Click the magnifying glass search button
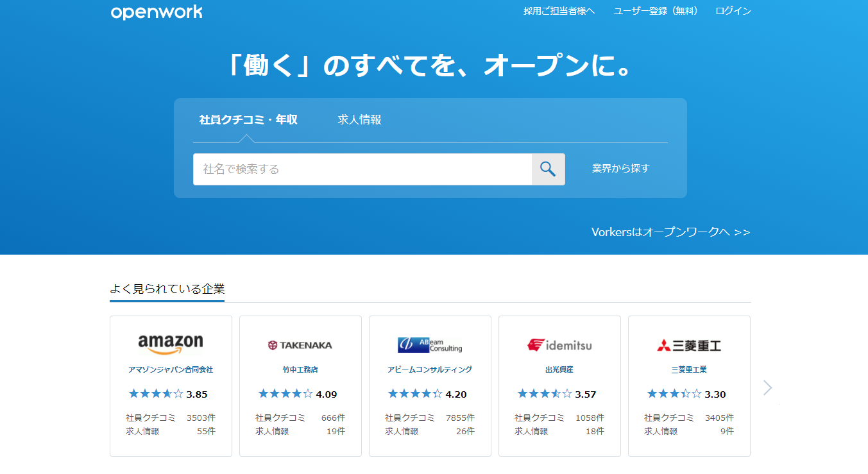This screenshot has width=868, height=474. [548, 169]
